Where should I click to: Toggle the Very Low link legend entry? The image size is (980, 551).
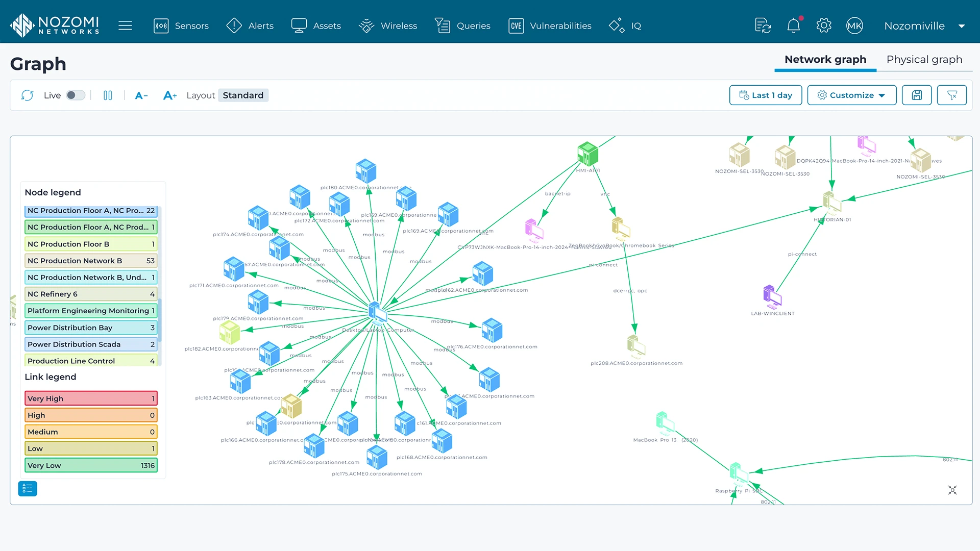pyautogui.click(x=91, y=465)
